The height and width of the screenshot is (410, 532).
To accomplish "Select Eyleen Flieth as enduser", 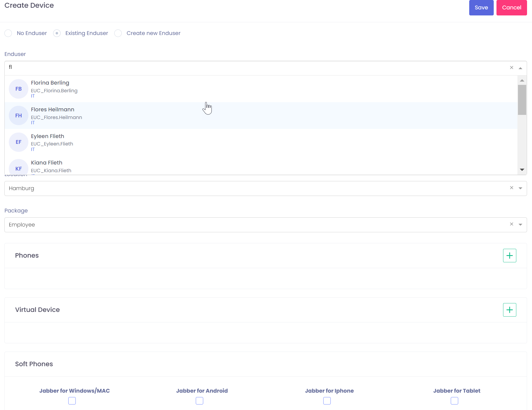I will pyautogui.click(x=110, y=142).
